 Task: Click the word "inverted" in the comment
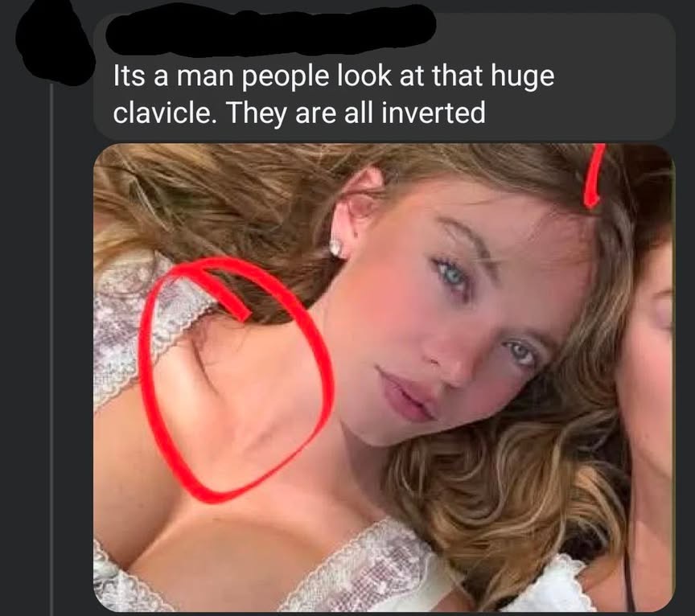(x=433, y=113)
